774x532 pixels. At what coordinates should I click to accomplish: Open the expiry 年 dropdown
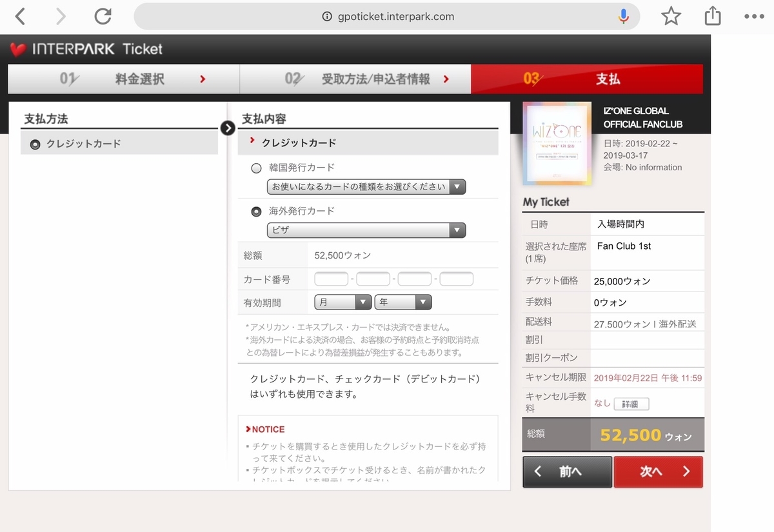404,302
